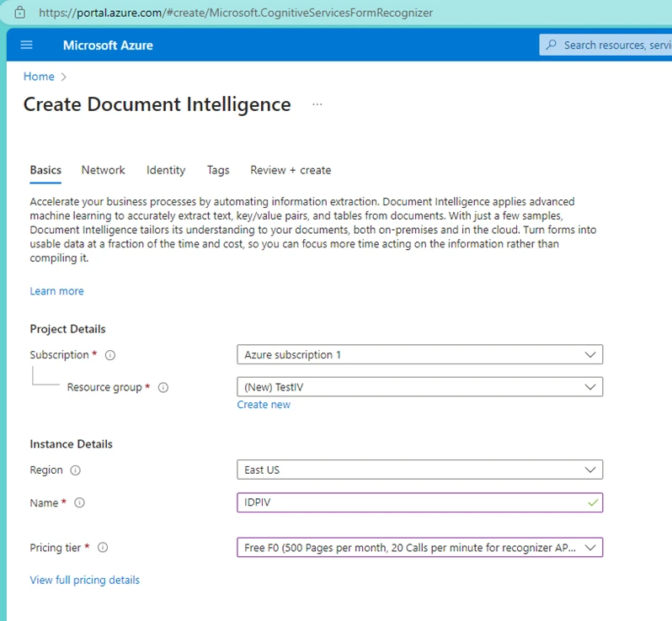672x621 pixels.
Task: Click the Instance Details heading
Action: (71, 444)
